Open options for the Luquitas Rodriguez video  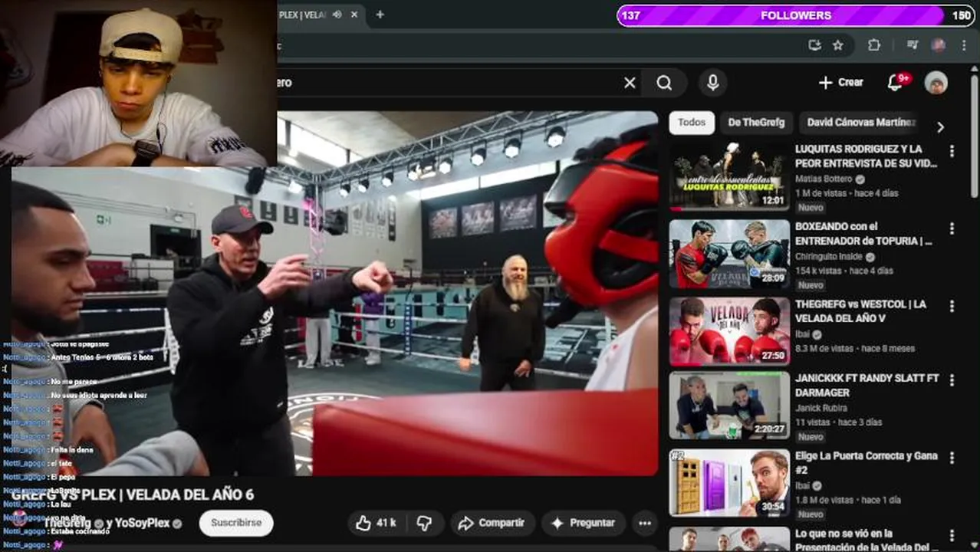click(952, 151)
